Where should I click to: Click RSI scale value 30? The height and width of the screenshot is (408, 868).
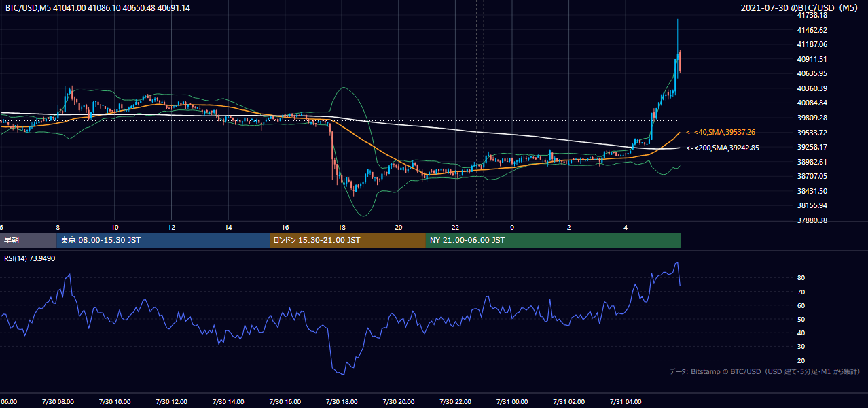801,347
